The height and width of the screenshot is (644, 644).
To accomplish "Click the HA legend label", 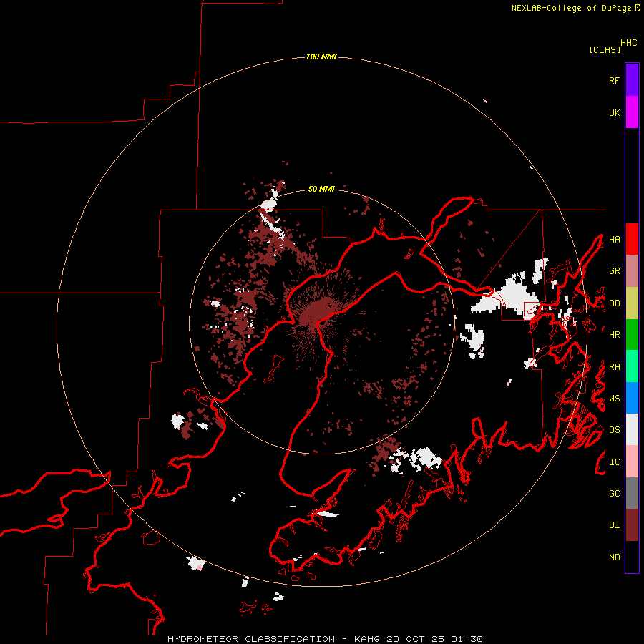I will (614, 240).
